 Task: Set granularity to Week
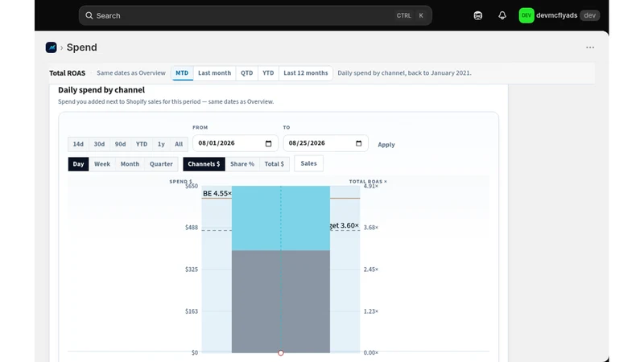[x=102, y=164]
